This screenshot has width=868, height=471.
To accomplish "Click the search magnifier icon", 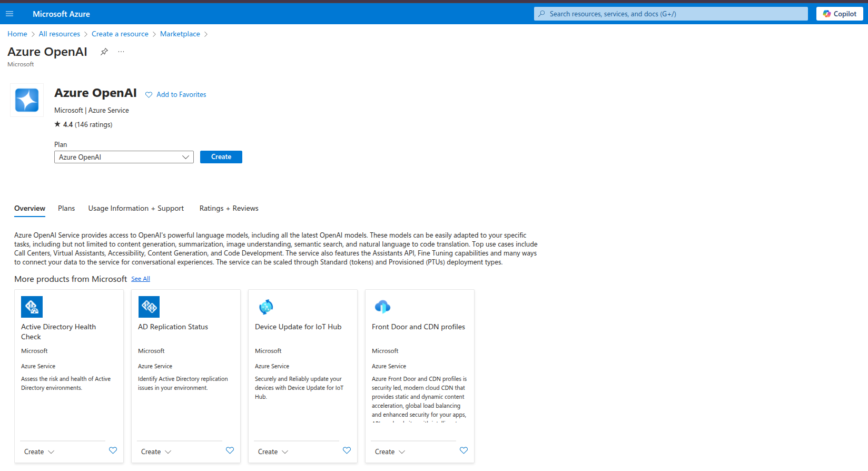I will [x=541, y=14].
